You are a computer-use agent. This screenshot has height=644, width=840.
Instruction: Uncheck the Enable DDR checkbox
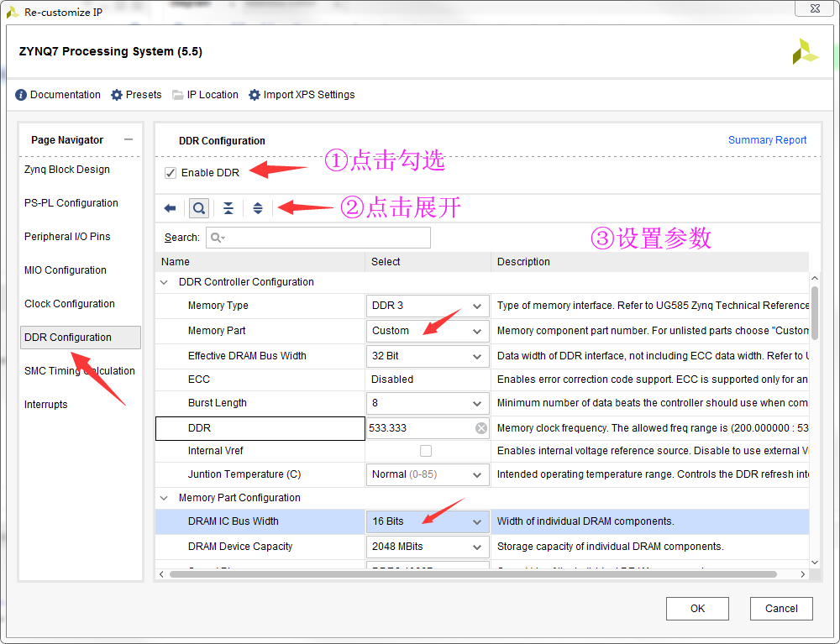pyautogui.click(x=171, y=173)
